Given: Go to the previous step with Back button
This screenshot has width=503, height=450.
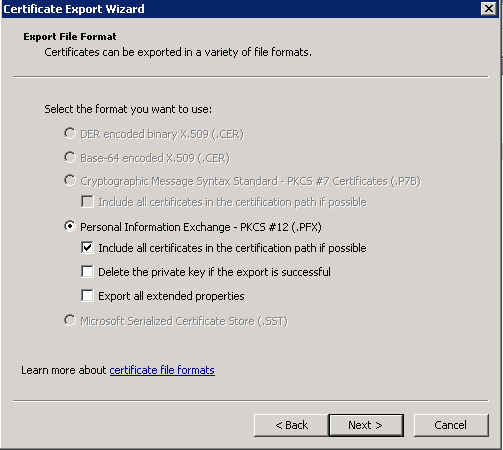Looking at the screenshot, I should (291, 425).
